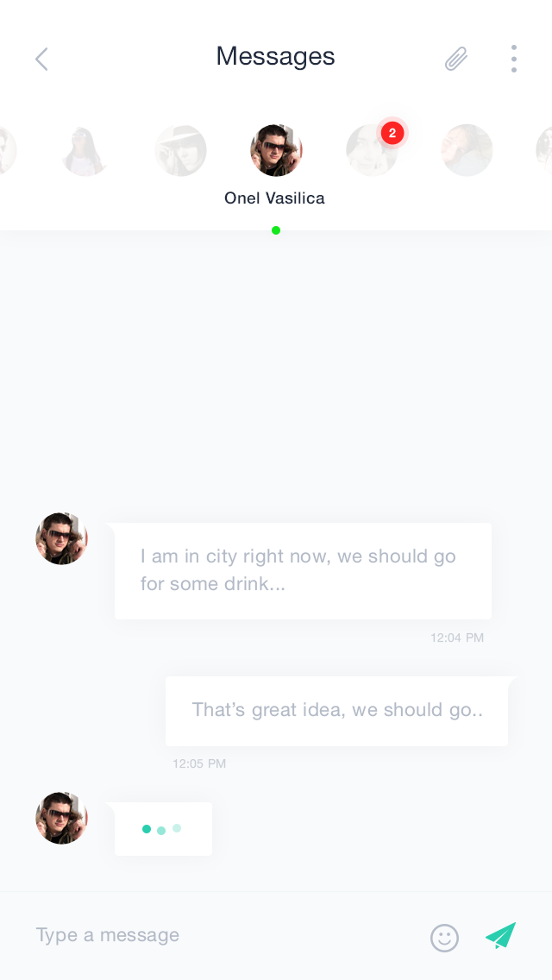Select the long-haired contact avatar
The width and height of the screenshot is (552, 980).
coord(85,150)
